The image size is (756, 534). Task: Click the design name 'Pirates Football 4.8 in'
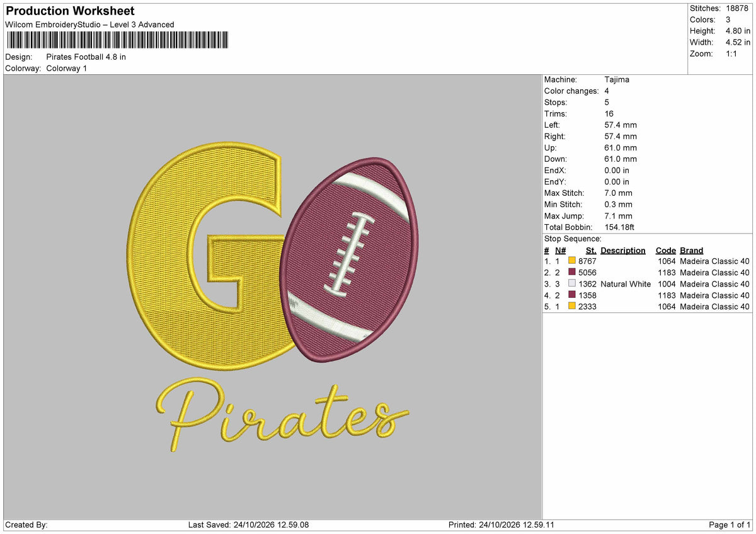(x=86, y=57)
